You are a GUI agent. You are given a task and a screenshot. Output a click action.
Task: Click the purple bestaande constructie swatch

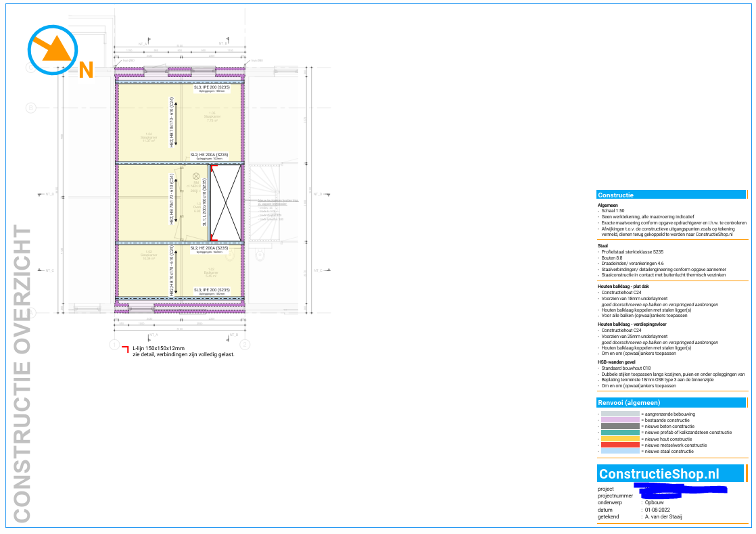[x=619, y=420]
